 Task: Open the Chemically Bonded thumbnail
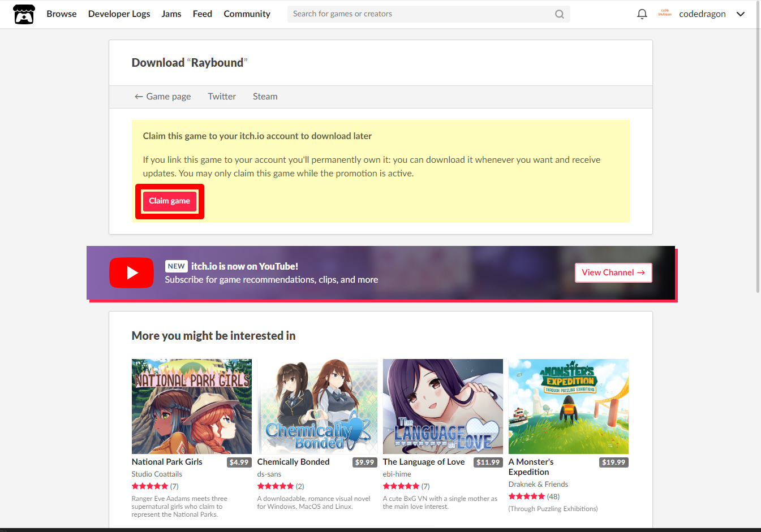pos(317,406)
